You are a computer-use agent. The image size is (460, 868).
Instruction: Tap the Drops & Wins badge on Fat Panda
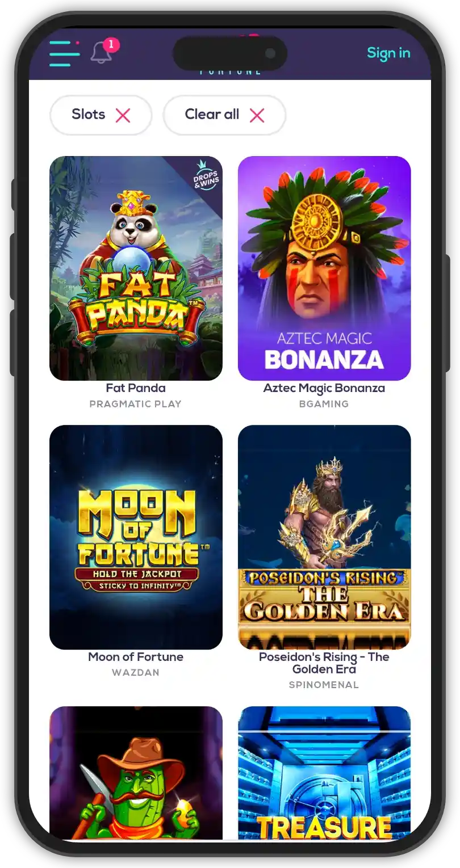click(207, 175)
